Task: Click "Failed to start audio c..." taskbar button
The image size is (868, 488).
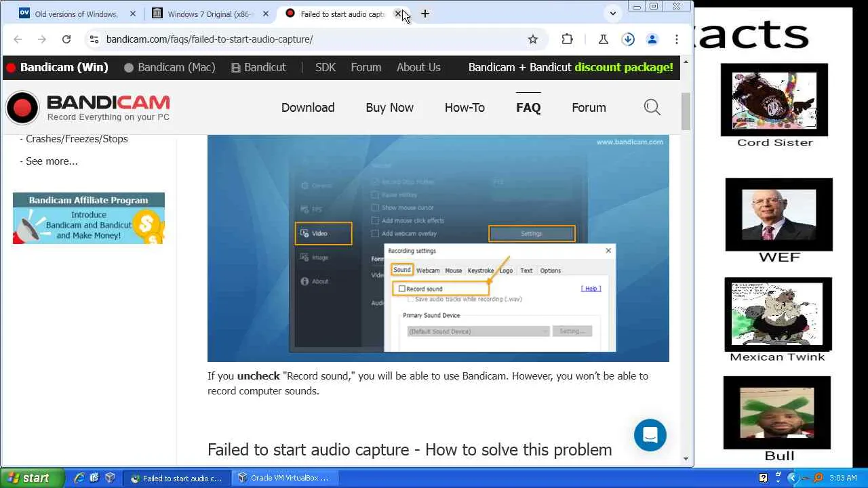Action: [177, 478]
